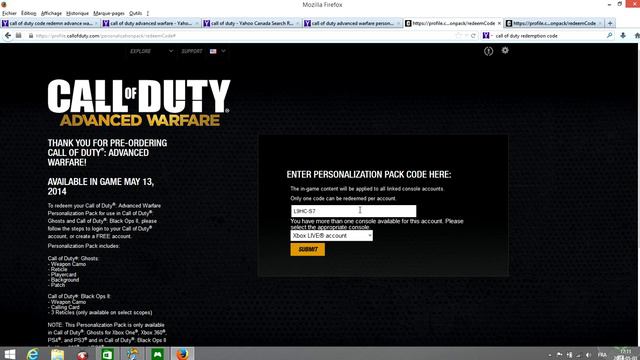
Task: Click the reload page icon in address bar
Action: [x=473, y=36]
